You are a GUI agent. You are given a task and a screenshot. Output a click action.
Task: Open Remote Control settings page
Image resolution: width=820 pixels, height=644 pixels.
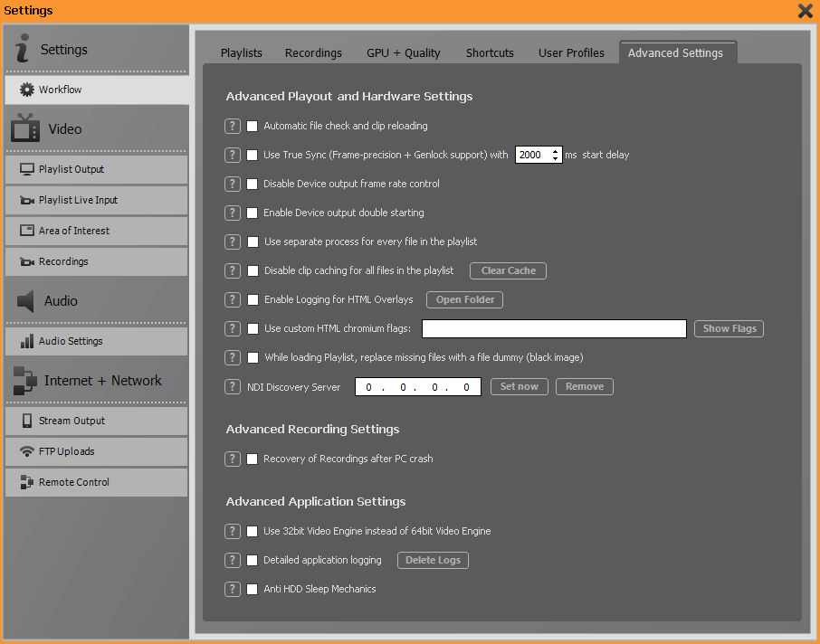pos(96,482)
